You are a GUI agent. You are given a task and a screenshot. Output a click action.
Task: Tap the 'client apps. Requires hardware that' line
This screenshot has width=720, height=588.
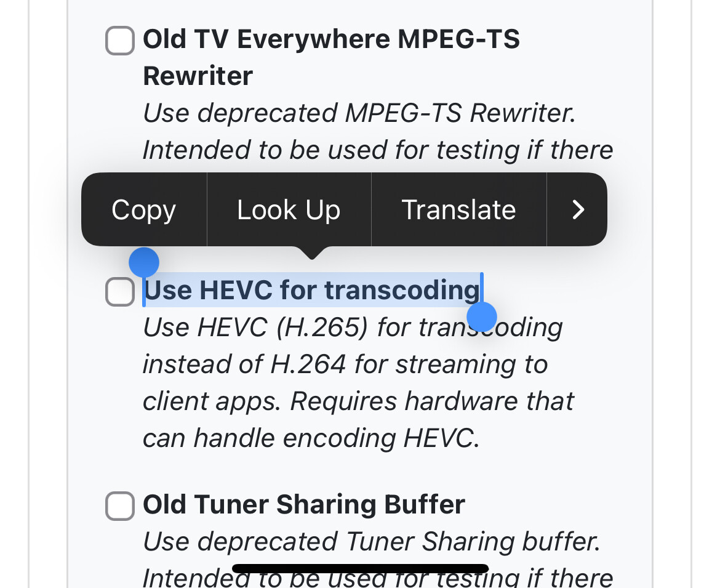tap(358, 401)
